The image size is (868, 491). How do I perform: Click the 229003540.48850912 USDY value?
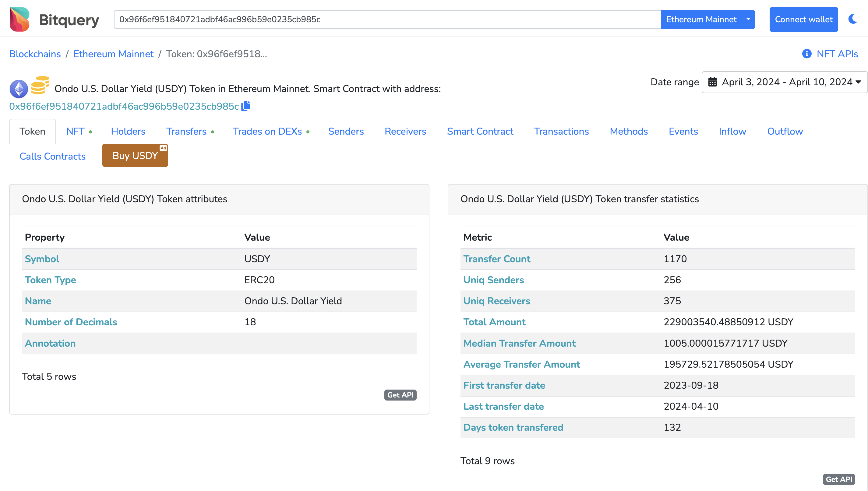pos(728,322)
